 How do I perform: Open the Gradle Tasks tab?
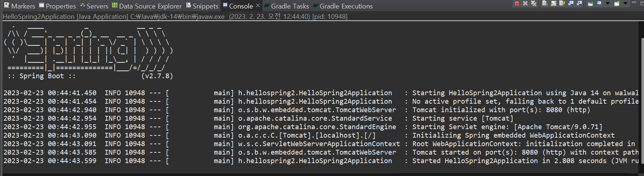point(286,6)
